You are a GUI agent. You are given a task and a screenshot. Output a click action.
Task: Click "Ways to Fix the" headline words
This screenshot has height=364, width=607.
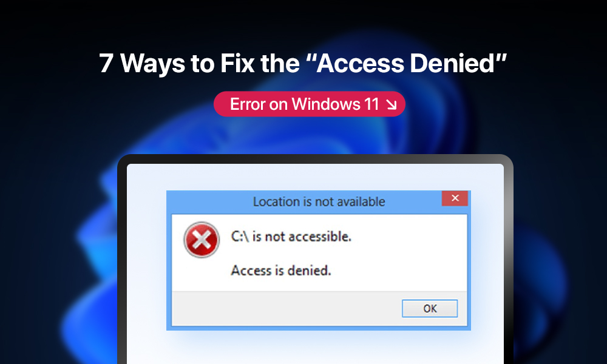pos(210,64)
